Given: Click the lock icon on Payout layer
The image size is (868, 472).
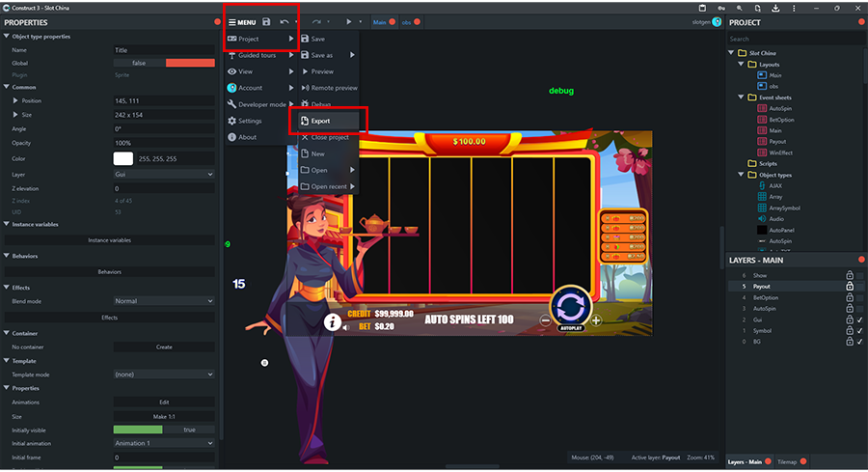Looking at the screenshot, I should [849, 287].
